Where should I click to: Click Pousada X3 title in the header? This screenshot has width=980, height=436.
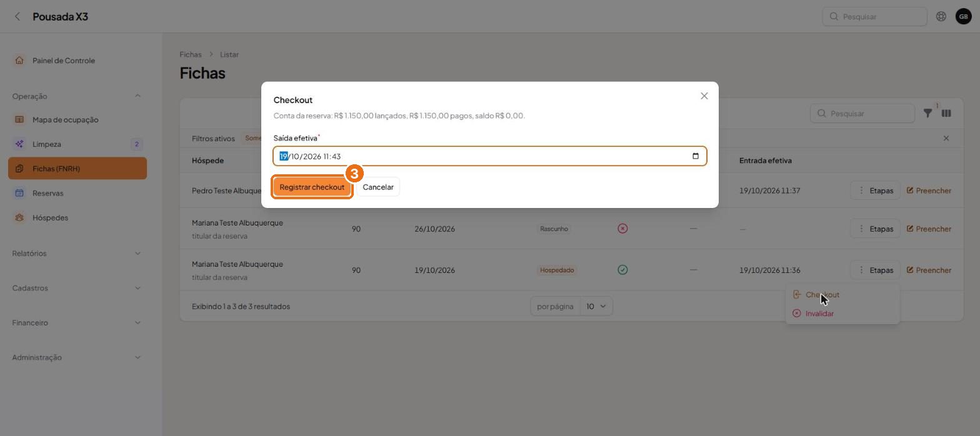tap(60, 17)
